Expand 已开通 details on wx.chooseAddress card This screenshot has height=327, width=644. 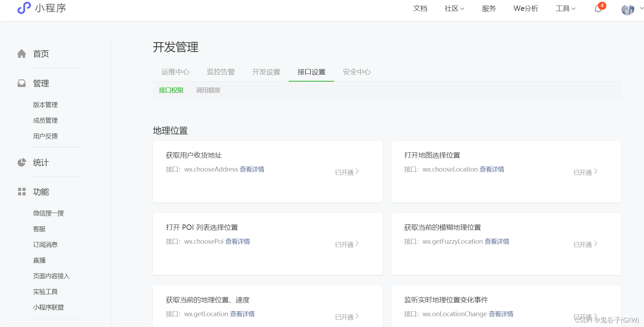[x=346, y=172]
